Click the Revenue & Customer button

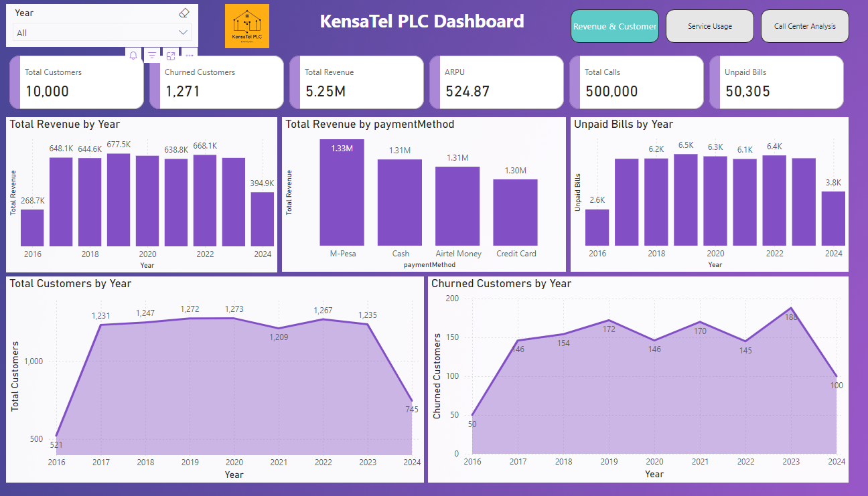[x=614, y=25]
